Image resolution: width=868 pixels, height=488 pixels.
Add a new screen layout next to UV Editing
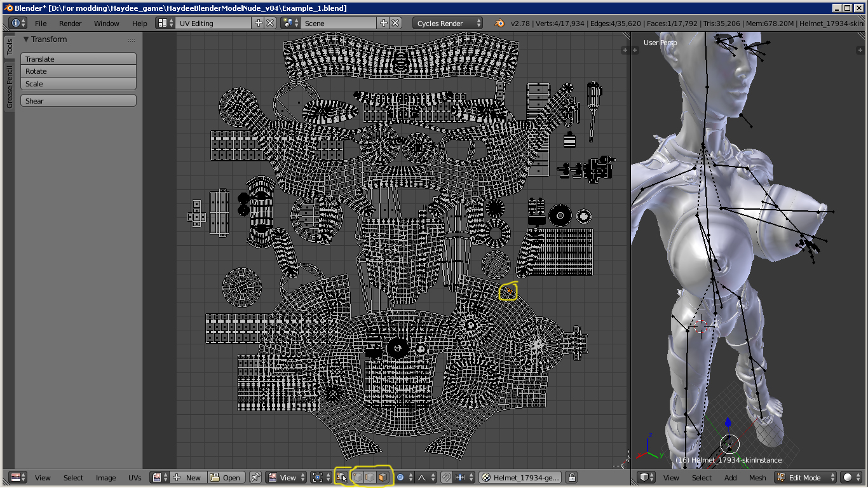tap(258, 23)
